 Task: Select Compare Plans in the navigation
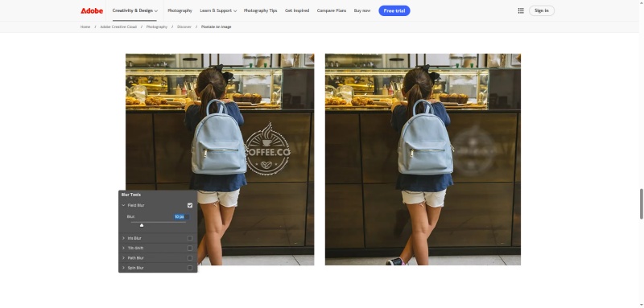332,10
